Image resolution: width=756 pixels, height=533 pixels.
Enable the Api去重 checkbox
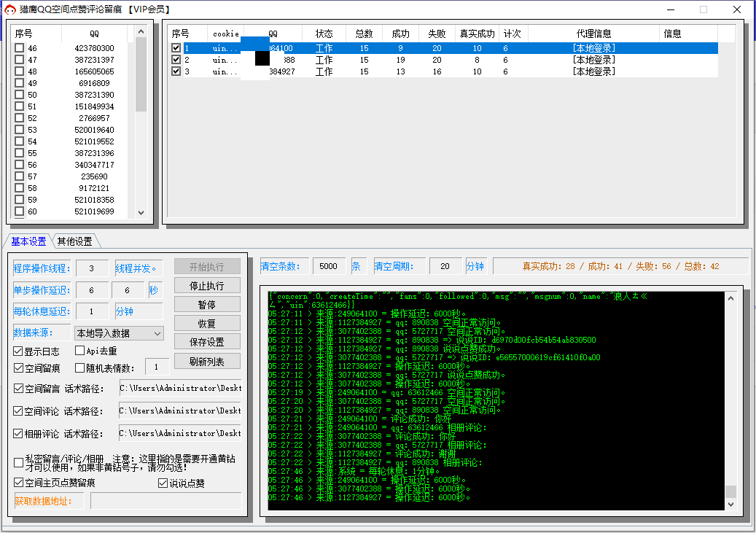tap(80, 351)
